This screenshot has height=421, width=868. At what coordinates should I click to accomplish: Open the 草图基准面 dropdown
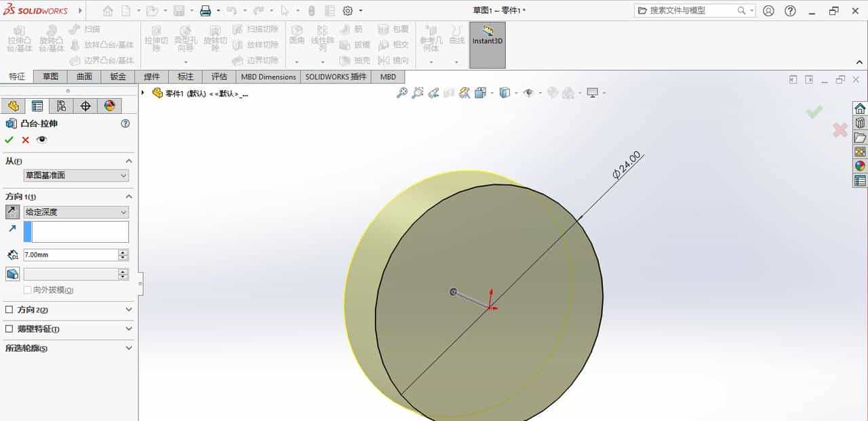(75, 175)
